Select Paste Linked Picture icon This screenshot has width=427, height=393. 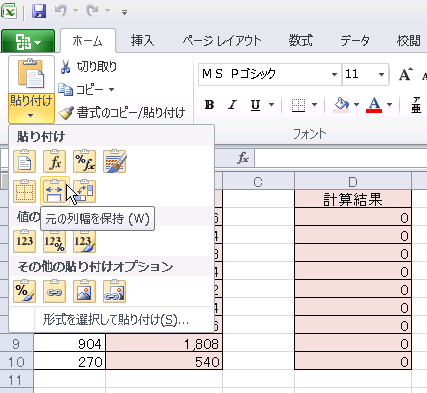(x=114, y=291)
